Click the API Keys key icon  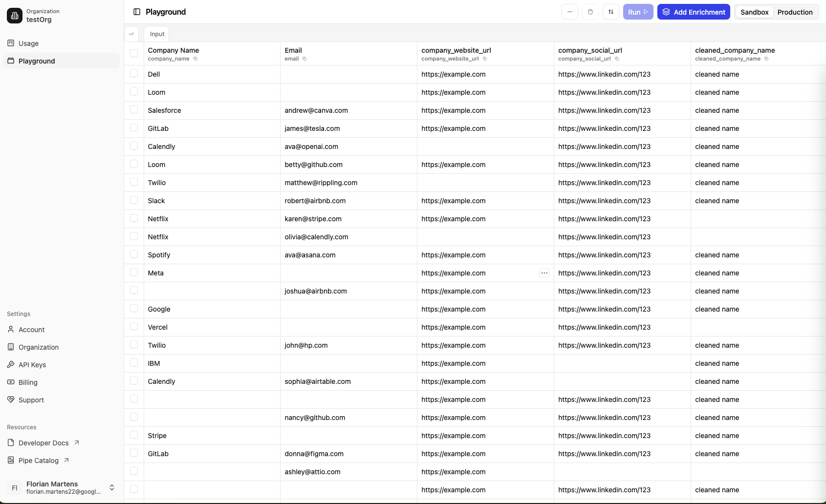point(11,364)
